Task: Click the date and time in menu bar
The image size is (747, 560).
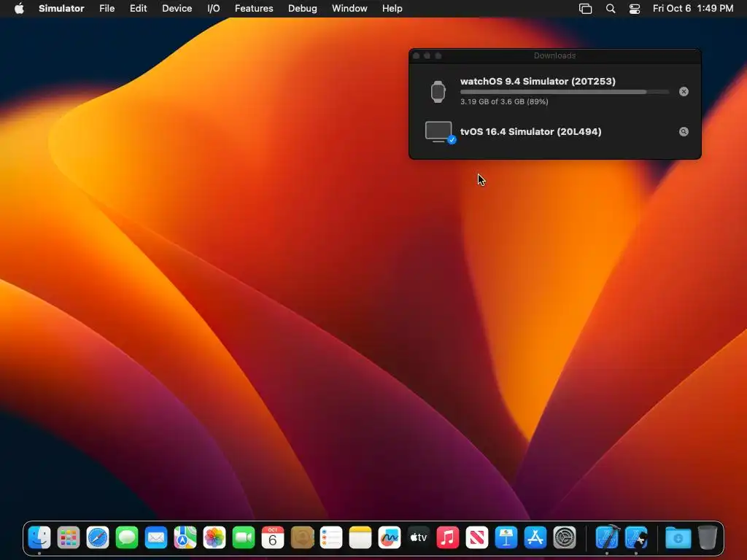Action: [x=693, y=9]
